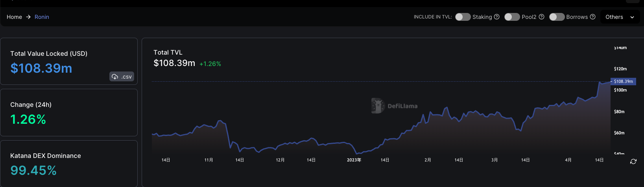Screen dimensions: 644x187
Task: Click the breadcrumb arrow icon
Action: (28, 17)
